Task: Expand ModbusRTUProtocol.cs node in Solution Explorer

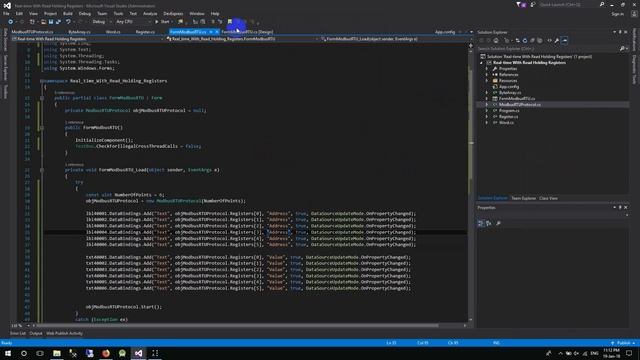Action: (487, 104)
